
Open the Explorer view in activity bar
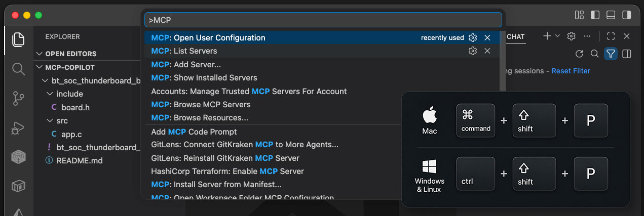(x=18, y=39)
